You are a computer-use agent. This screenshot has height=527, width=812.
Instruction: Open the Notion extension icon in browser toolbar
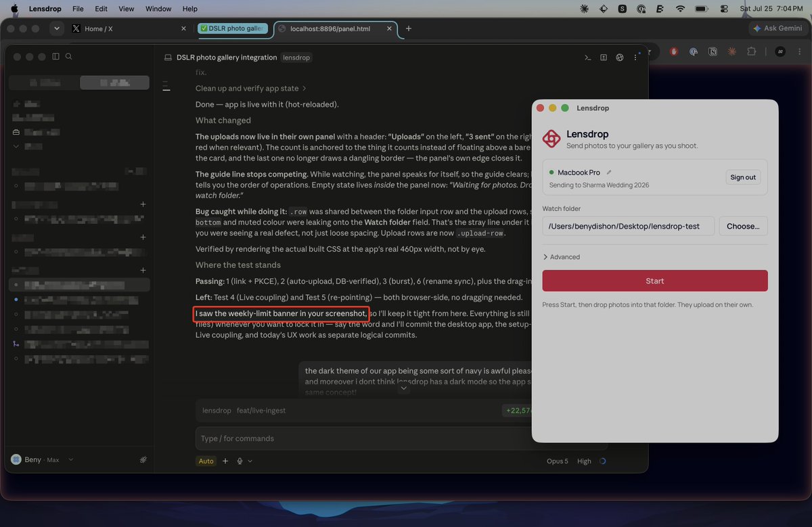(713, 51)
